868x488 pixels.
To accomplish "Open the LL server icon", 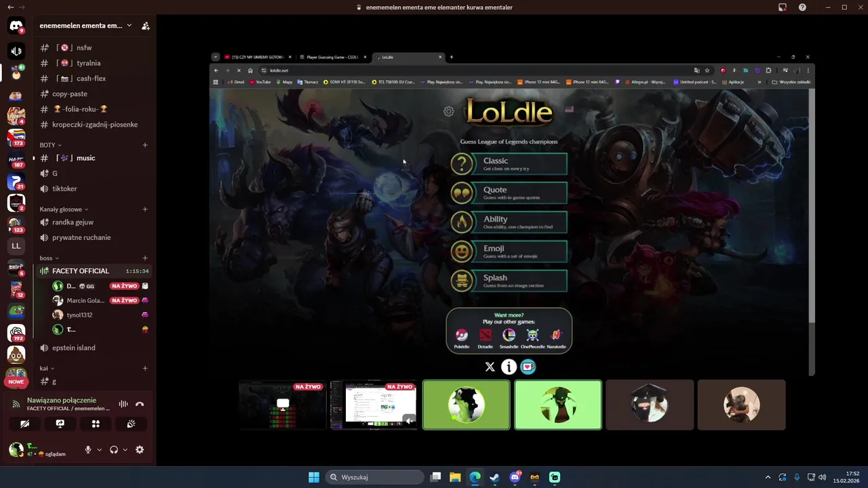I will coord(16,246).
